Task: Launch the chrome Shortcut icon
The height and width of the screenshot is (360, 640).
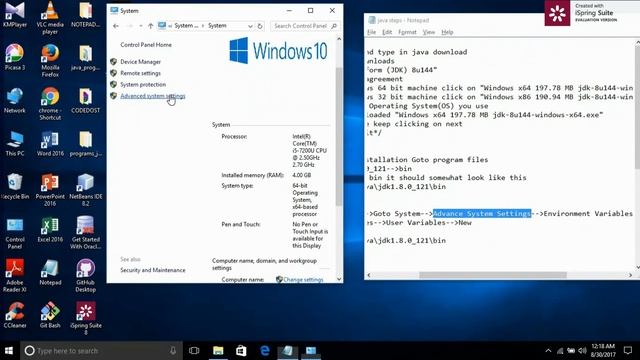Action: click(x=50, y=104)
